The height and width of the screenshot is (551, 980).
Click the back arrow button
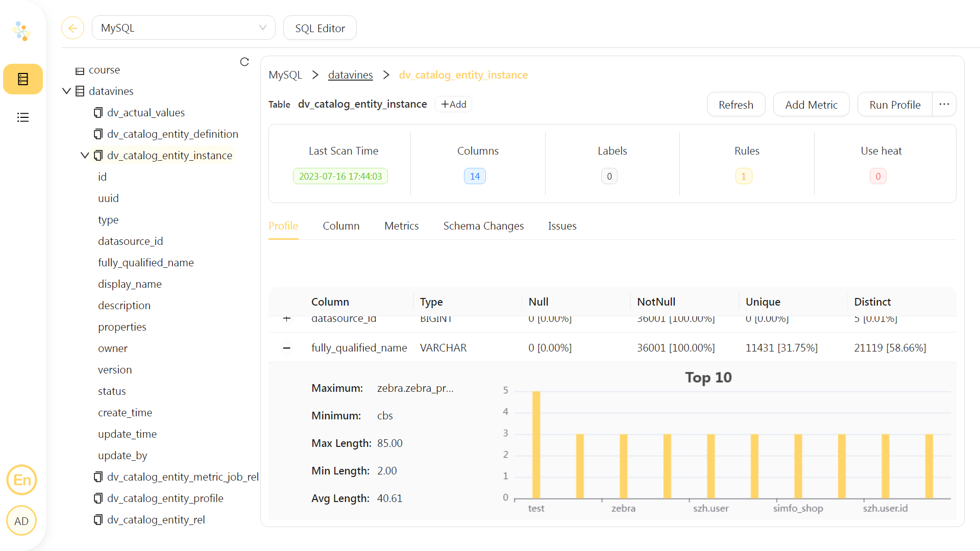(72, 28)
